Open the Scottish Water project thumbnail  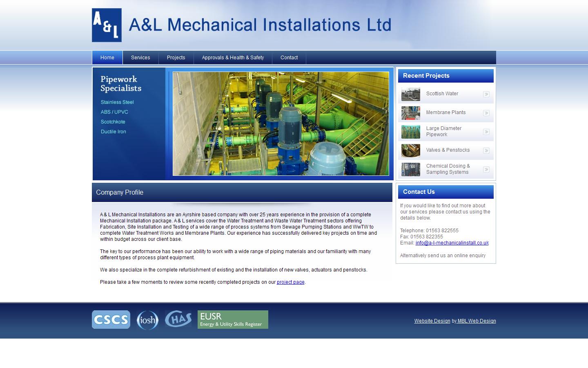tap(410, 94)
